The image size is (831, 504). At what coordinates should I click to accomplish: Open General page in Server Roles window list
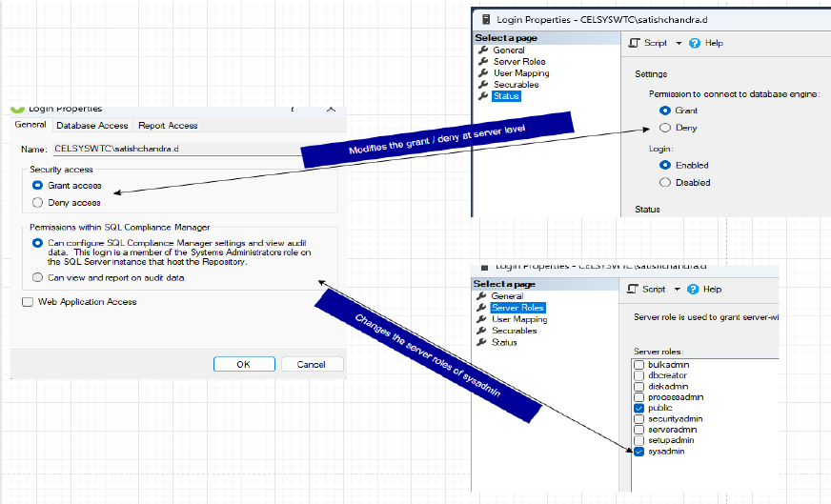[x=507, y=295]
